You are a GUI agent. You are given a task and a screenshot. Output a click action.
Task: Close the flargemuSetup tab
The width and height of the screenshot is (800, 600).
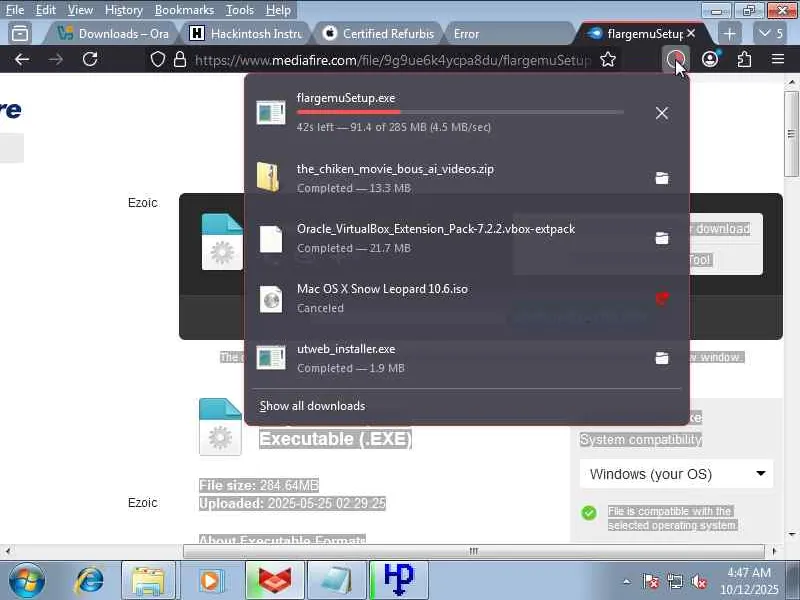(691, 33)
